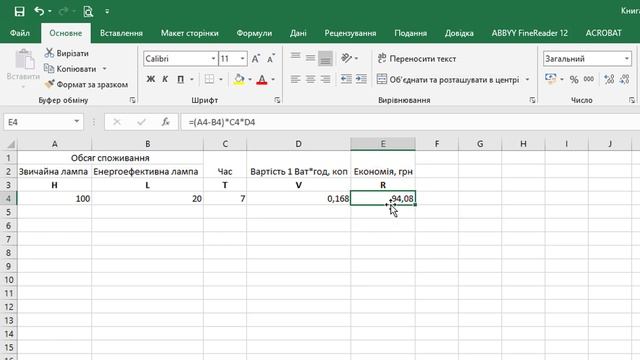The width and height of the screenshot is (640, 360).
Task: Click Переносити текст wrap text button
Action: pyautogui.click(x=416, y=58)
